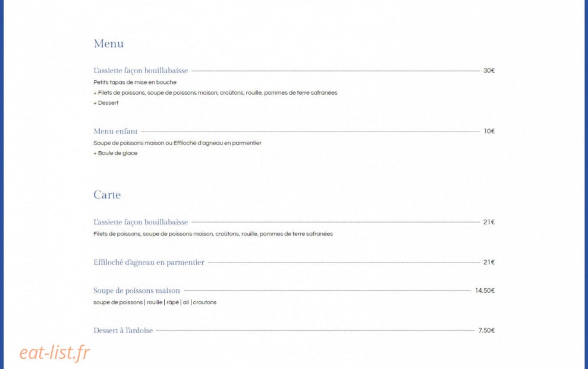Click the 'Menu' section heading
This screenshot has height=369, width=588.
[108, 43]
